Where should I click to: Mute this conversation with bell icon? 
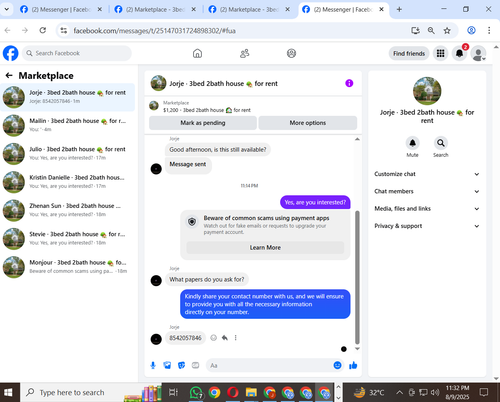pos(412,143)
